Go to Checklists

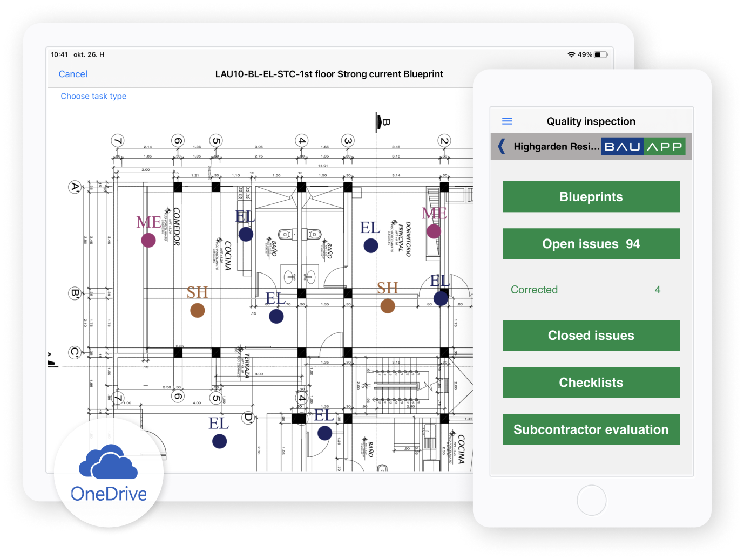591,383
